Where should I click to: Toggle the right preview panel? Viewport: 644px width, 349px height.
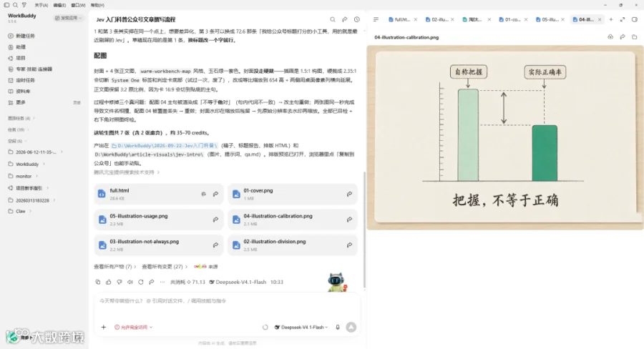pos(635,19)
